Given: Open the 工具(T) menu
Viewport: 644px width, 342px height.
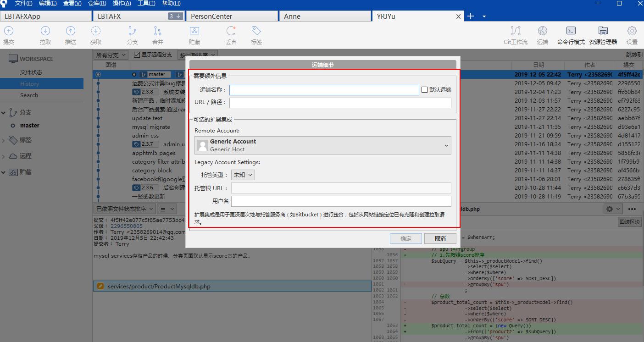Looking at the screenshot, I should (147, 4).
